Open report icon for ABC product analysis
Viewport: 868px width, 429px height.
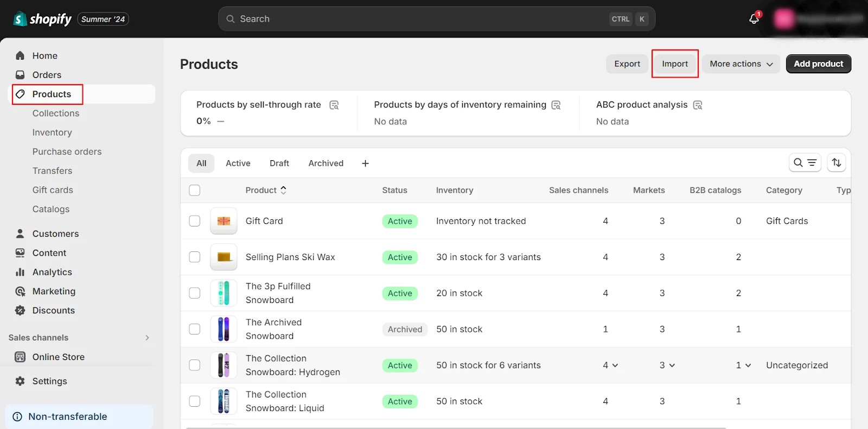click(698, 105)
